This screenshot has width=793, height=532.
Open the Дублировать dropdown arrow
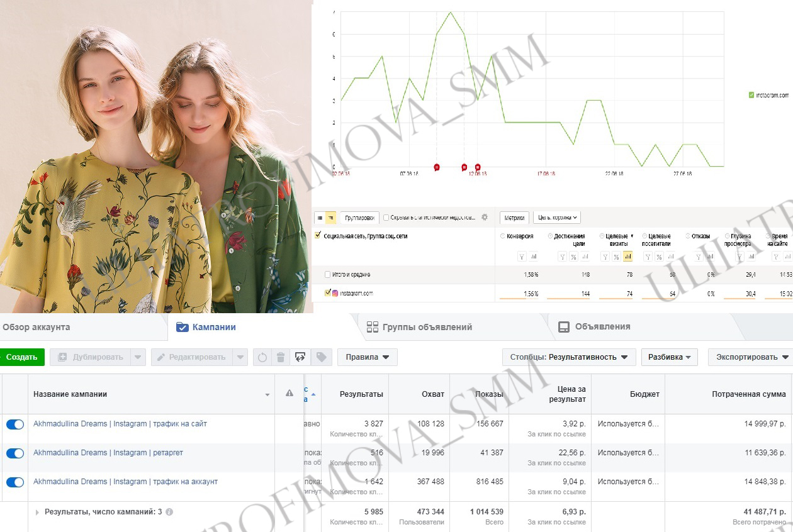(138, 357)
